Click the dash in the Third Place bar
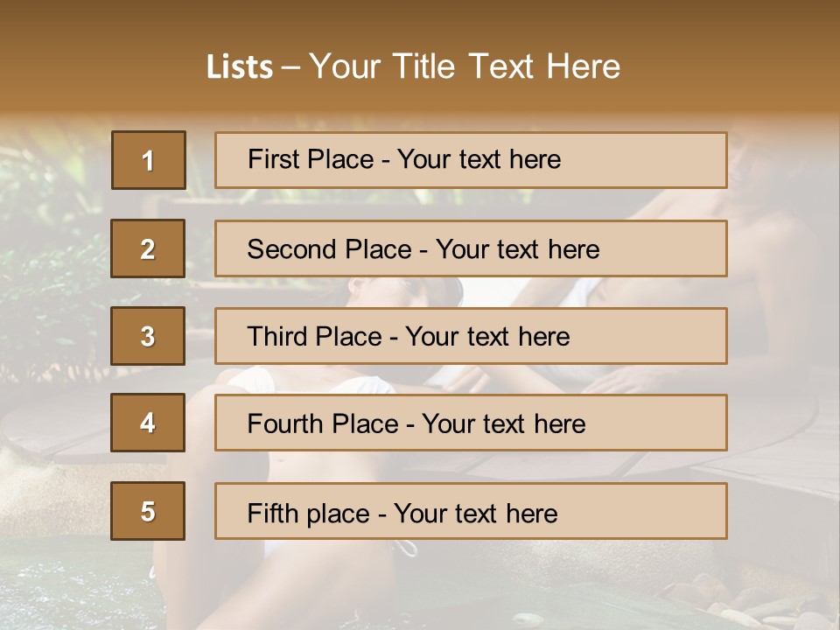This screenshot has height=630, width=840. (x=393, y=338)
